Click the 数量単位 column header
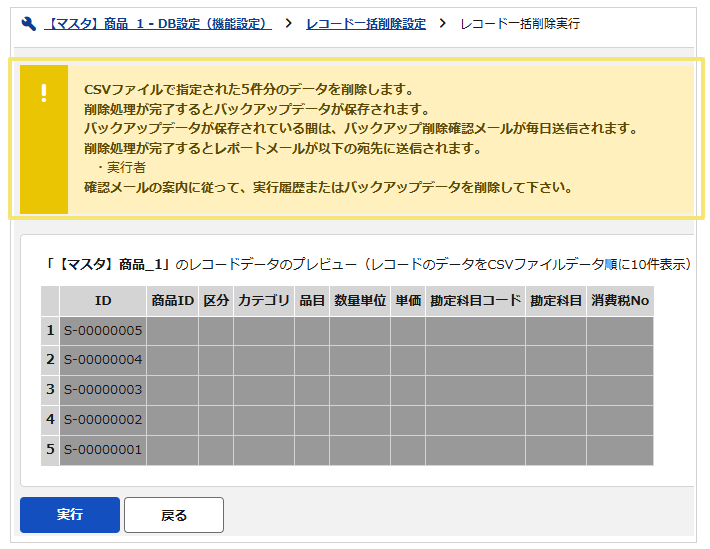710x549 pixels. point(360,301)
